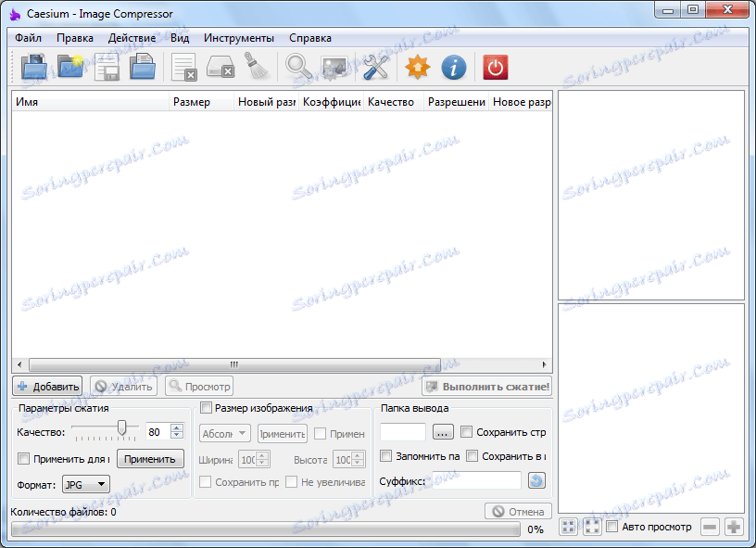
Task: Toggle the Сохранить структуру checkbox
Action: tap(466, 432)
